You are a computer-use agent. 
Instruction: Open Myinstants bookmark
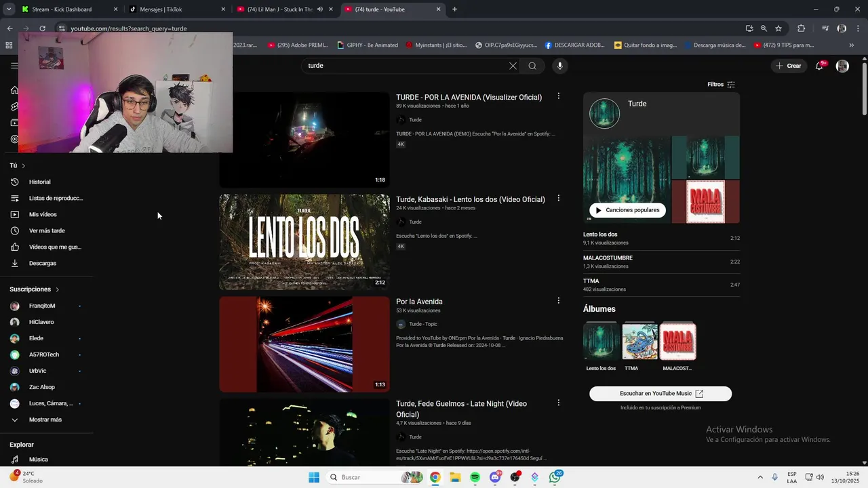[x=436, y=45]
